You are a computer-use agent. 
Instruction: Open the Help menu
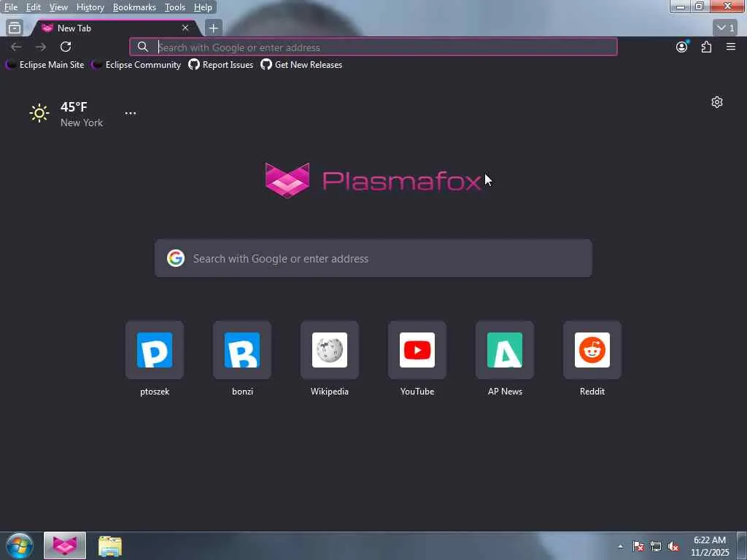click(x=203, y=7)
